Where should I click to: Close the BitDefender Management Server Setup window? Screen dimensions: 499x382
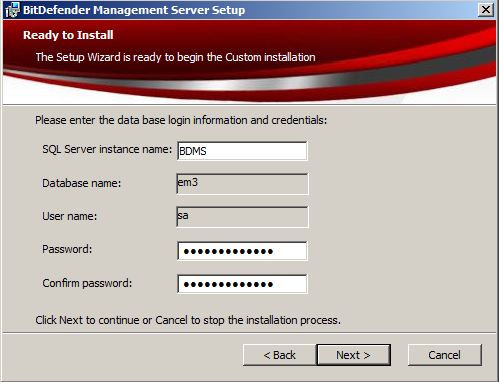(486, 10)
